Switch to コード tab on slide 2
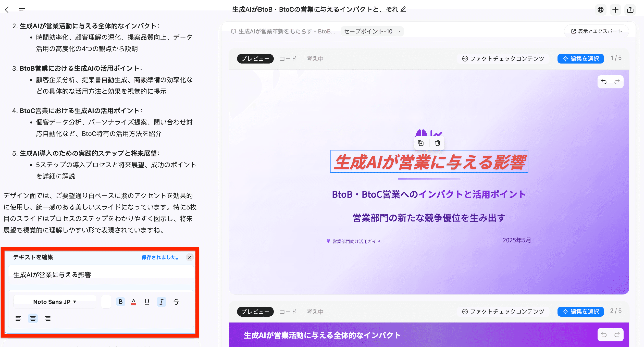This screenshot has width=644, height=347. pyautogui.click(x=288, y=312)
